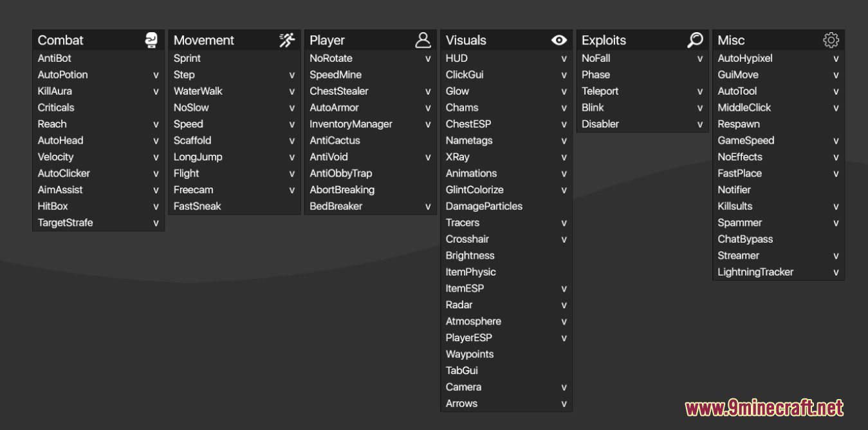868x430 pixels.
Task: Expand the AutoHypixel options arrow
Action: [x=836, y=59]
